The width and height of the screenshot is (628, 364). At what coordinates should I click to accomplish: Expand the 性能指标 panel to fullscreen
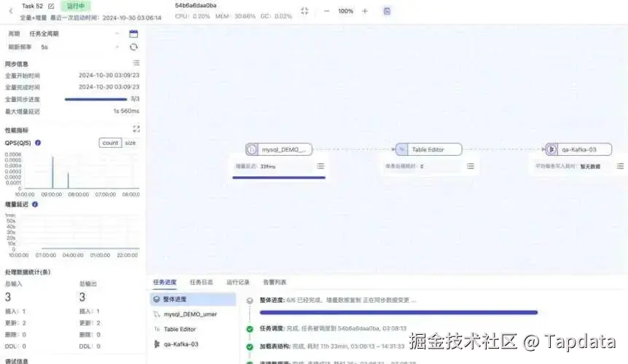tap(136, 129)
